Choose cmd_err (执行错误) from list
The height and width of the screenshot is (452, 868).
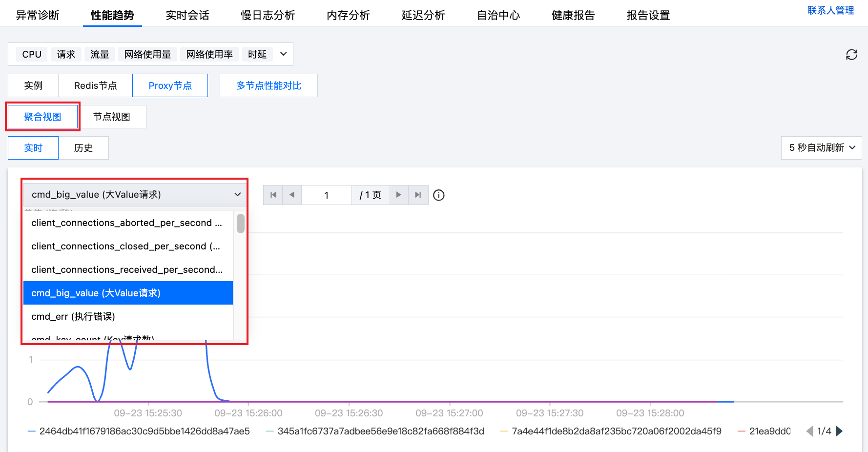click(73, 316)
